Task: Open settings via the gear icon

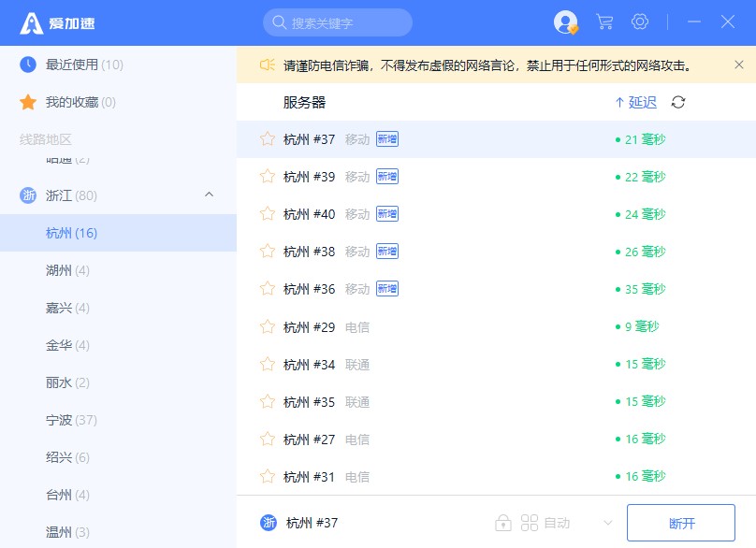Action: (x=640, y=22)
